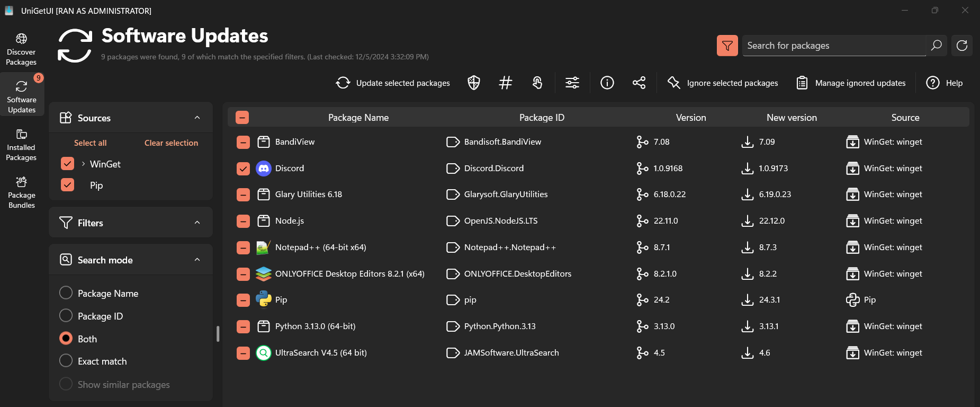Viewport: 980px width, 407px height.
Task: Open installation options sliders icon
Action: (x=572, y=83)
